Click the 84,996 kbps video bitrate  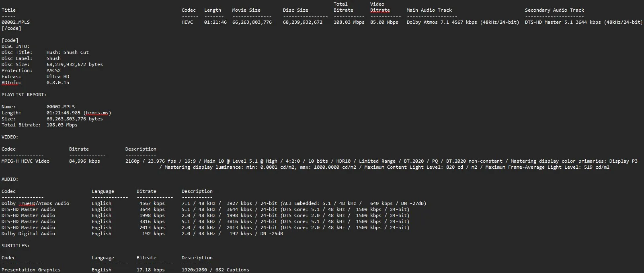click(84, 161)
